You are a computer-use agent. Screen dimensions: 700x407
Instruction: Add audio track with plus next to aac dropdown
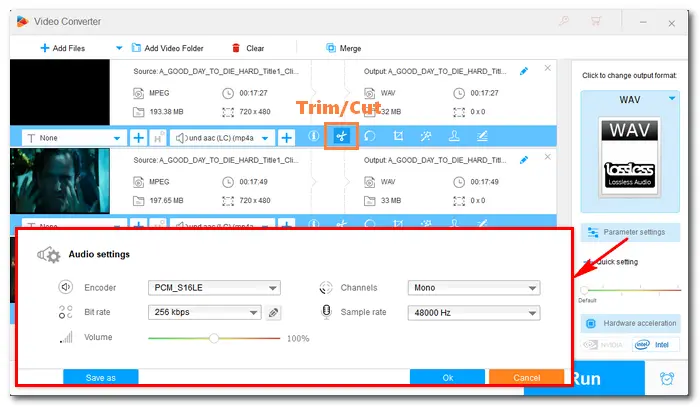(x=287, y=138)
